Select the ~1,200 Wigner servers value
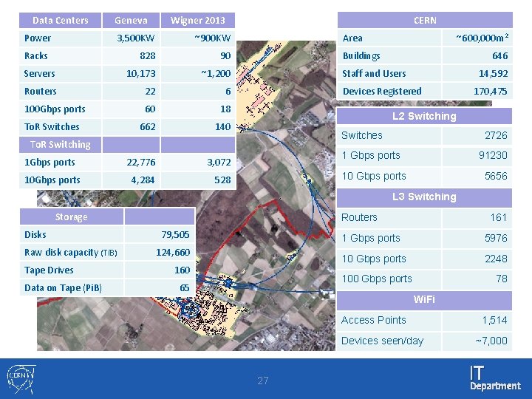Image resolution: width=532 pixels, height=399 pixels. (x=216, y=74)
